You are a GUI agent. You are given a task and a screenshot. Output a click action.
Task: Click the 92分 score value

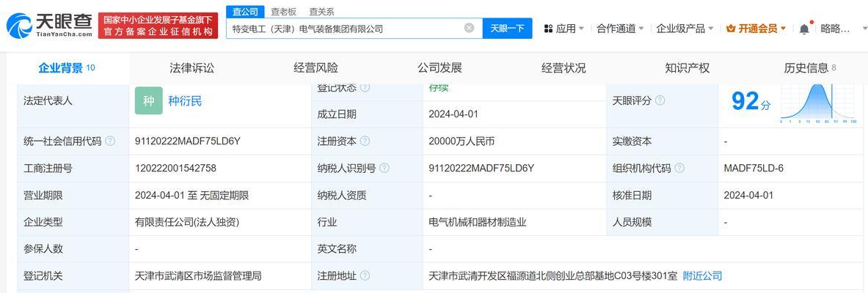pos(751,102)
